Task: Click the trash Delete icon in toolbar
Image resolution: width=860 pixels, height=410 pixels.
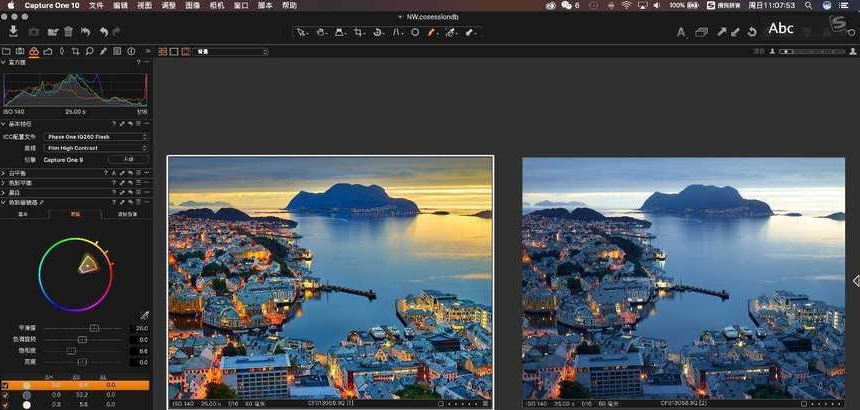Action: tap(68, 32)
